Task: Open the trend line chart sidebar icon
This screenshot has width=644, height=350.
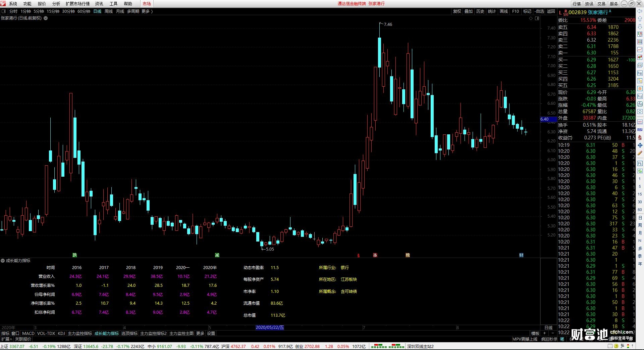Action: click(x=640, y=50)
